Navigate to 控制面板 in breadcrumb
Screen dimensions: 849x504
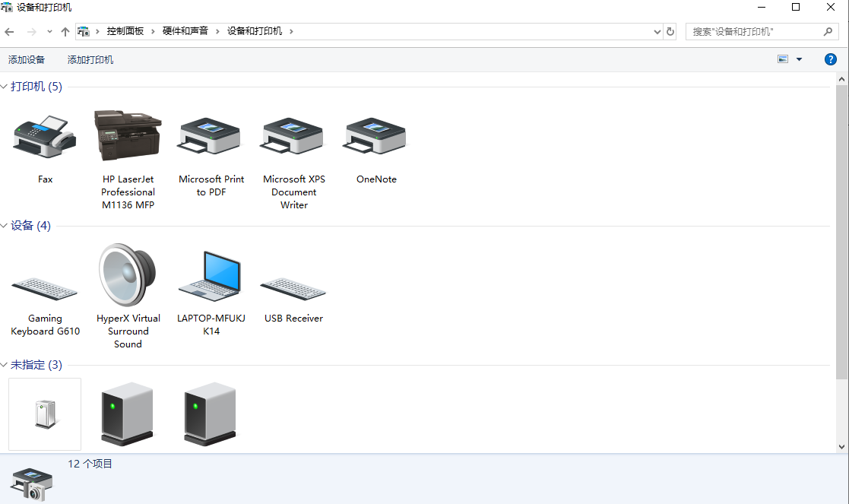pyautogui.click(x=125, y=31)
